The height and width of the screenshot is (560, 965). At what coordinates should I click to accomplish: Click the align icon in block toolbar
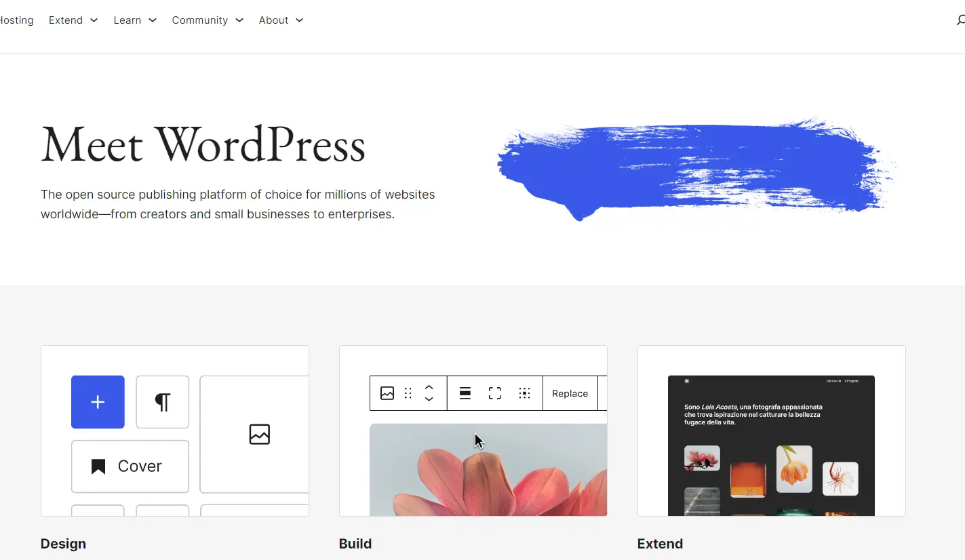click(x=465, y=393)
